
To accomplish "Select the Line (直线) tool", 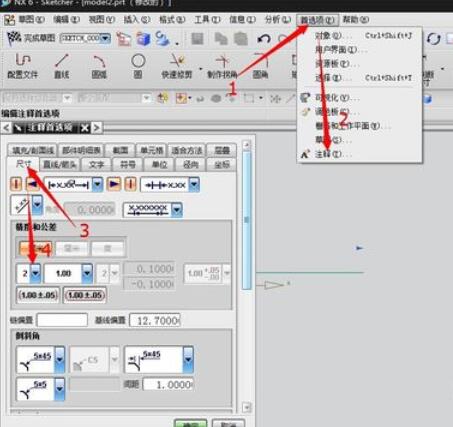I will point(62,66).
